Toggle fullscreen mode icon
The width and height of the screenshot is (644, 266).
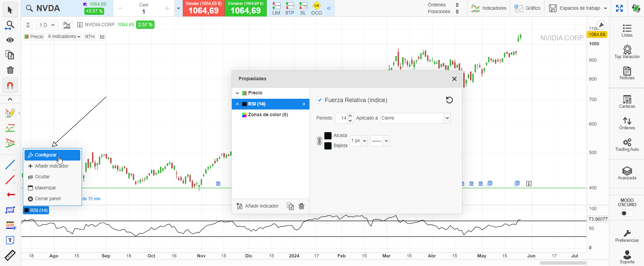[619, 8]
